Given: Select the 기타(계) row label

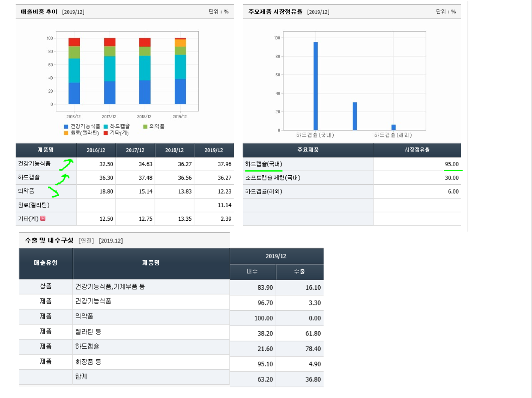Looking at the screenshot, I should tap(28, 219).
